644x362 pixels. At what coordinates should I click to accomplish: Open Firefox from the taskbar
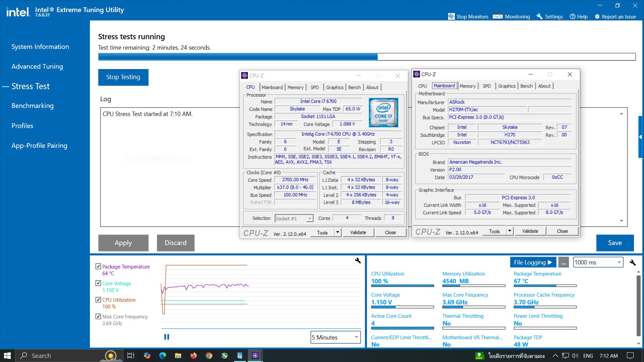(194, 356)
